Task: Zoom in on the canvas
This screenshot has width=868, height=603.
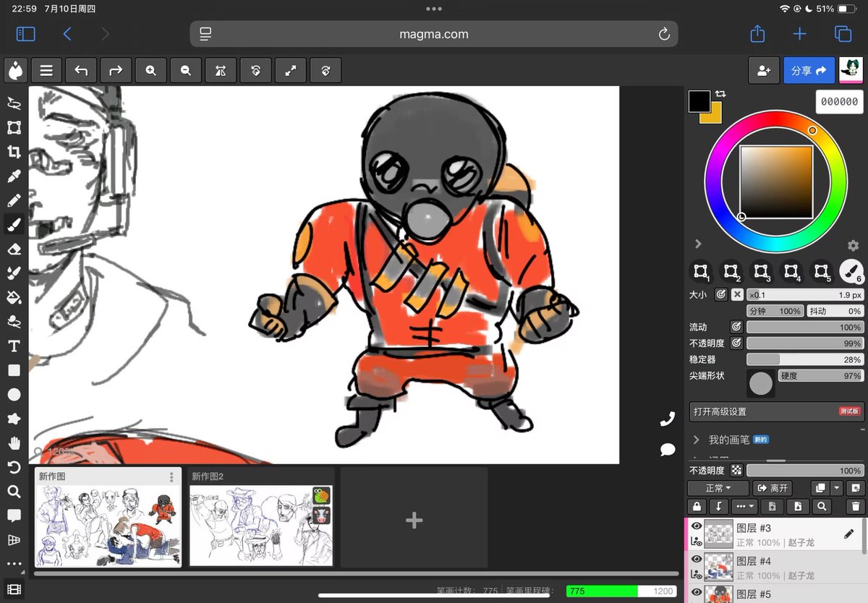Action: click(150, 70)
